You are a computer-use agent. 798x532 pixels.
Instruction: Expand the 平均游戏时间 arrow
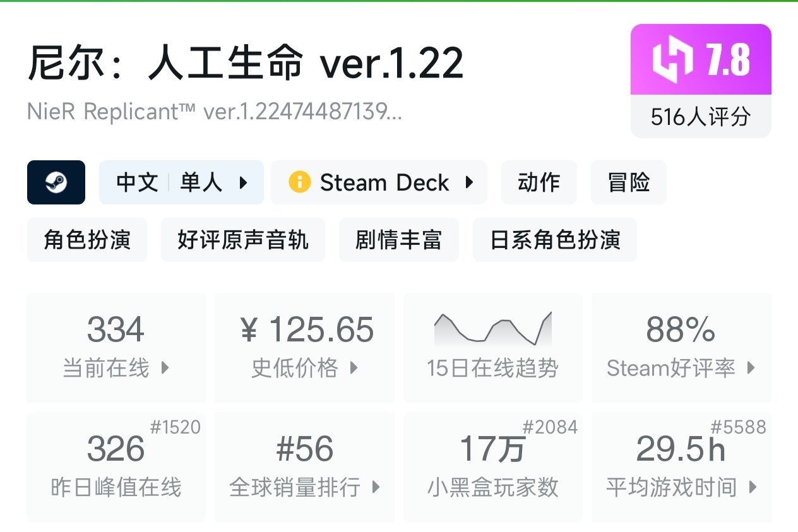pyautogui.click(x=752, y=487)
